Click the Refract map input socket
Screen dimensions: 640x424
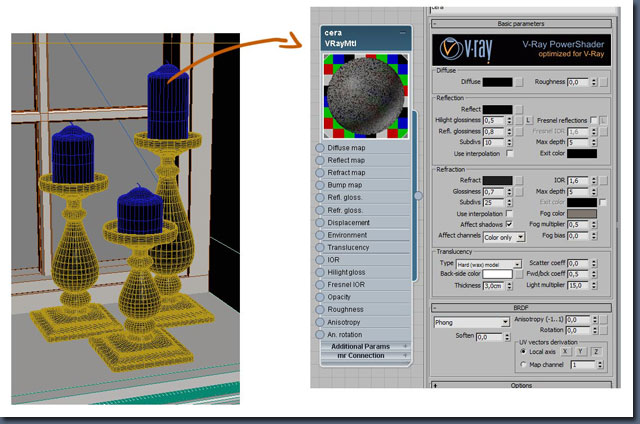point(320,173)
